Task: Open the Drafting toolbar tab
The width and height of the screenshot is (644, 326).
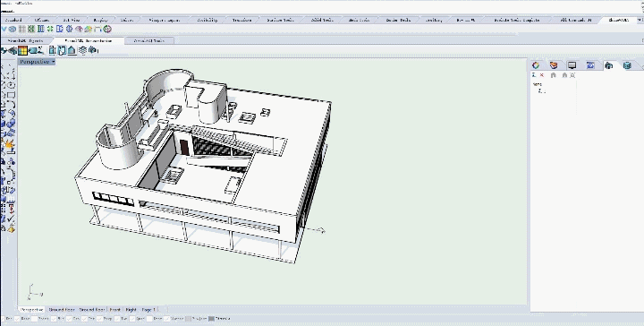Action: click(x=434, y=20)
